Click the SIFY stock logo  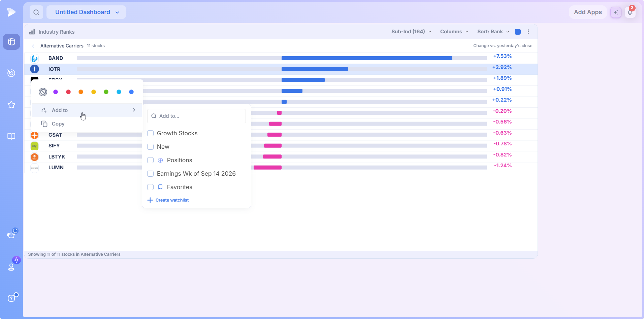pyautogui.click(x=34, y=146)
